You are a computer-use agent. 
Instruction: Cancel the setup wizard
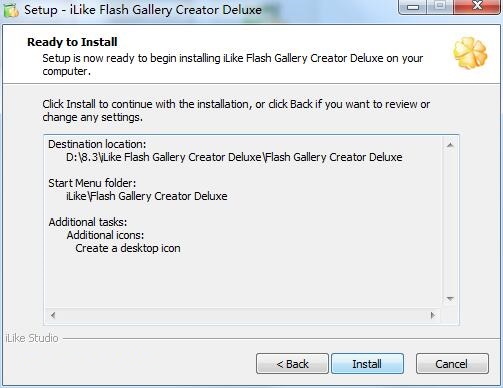pos(452,364)
